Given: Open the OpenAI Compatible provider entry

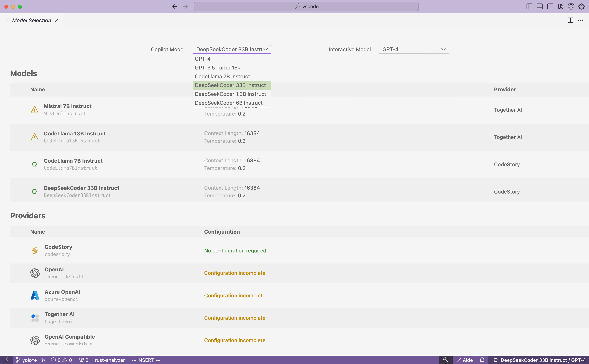Looking at the screenshot, I should (70, 337).
